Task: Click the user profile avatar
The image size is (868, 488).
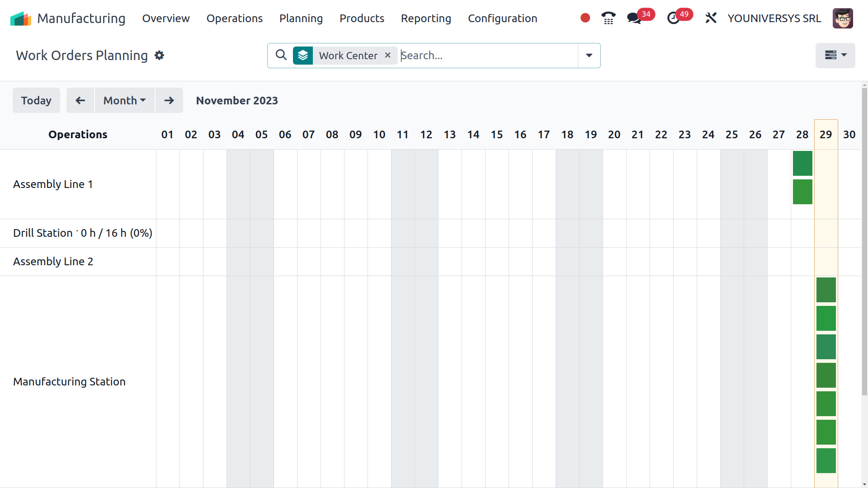Action: pyautogui.click(x=843, y=18)
